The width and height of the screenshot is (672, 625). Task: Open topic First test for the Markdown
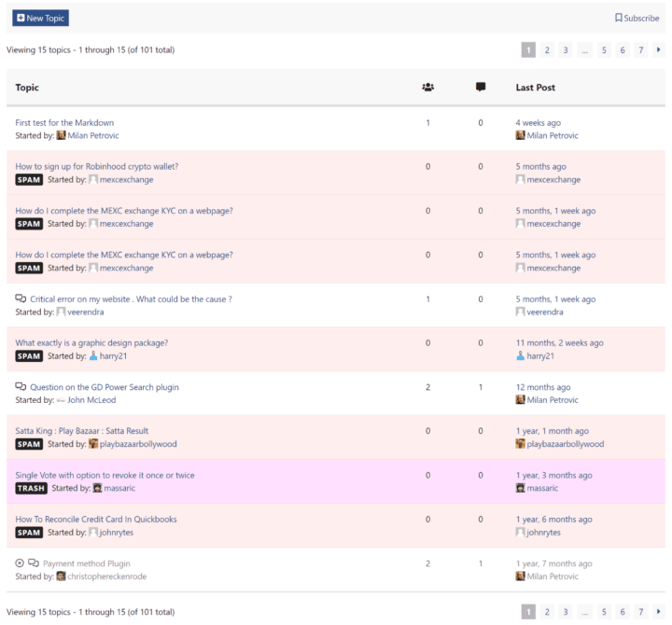click(x=64, y=122)
